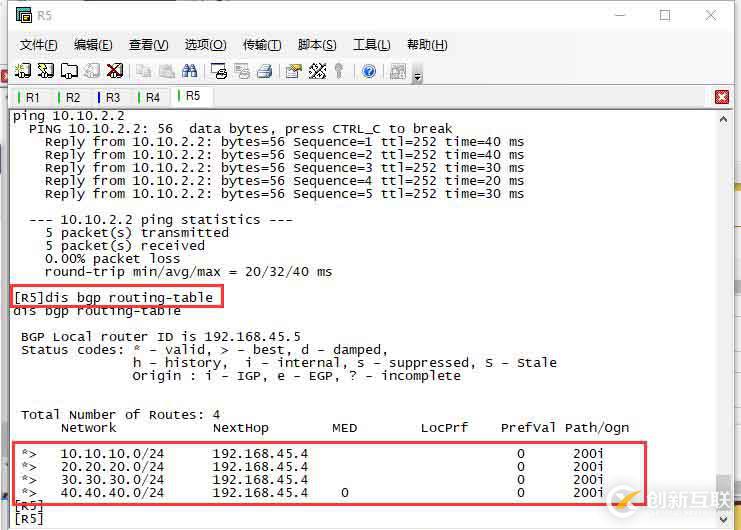Click '0.00% packet loss' text

point(112,259)
